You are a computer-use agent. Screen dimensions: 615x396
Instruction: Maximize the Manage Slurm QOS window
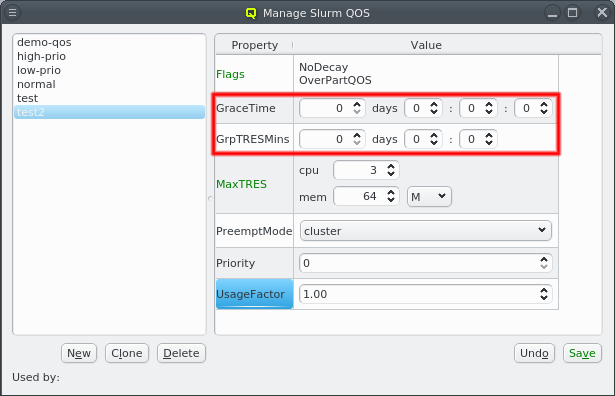pos(573,13)
